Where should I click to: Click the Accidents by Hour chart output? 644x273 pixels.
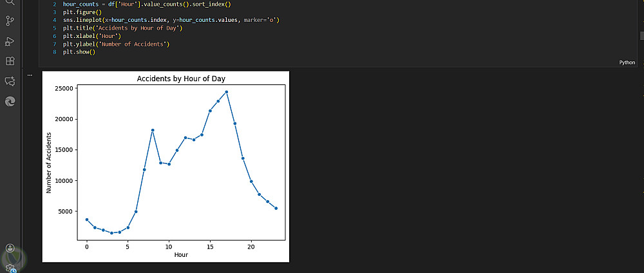pos(166,166)
